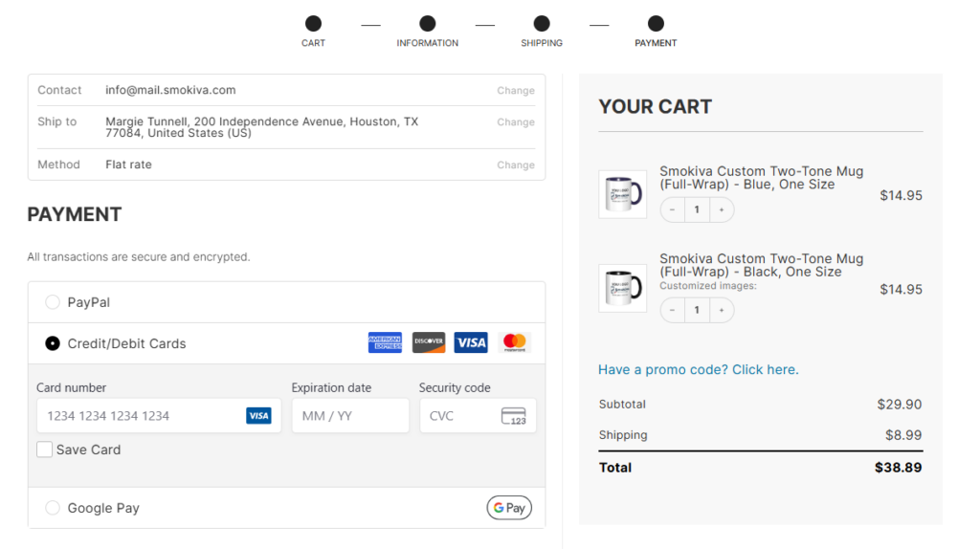Select the PayPal payment option
This screenshot has height=549, width=980.
pyautogui.click(x=53, y=302)
